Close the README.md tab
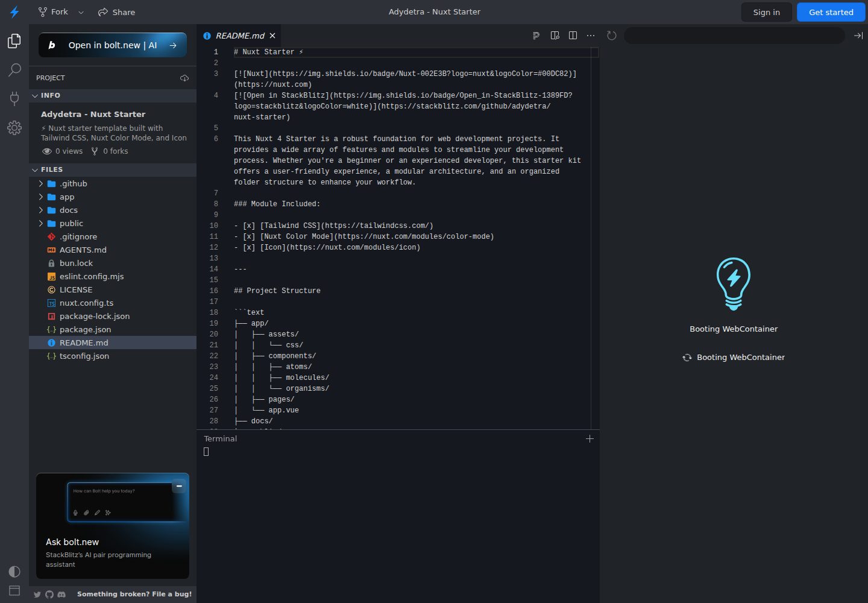The width and height of the screenshot is (868, 603). 272,36
